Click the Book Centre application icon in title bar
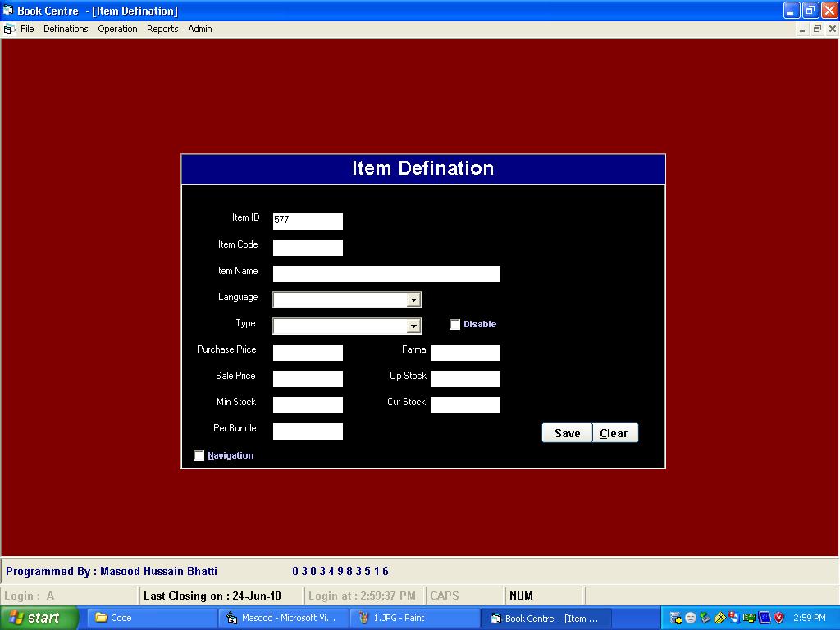Image resolution: width=840 pixels, height=630 pixels. click(x=8, y=10)
